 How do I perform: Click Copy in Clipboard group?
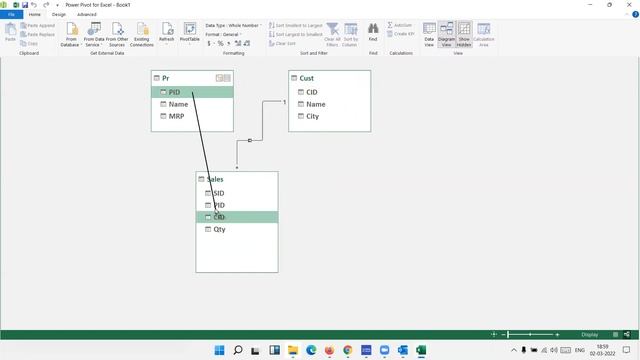[x=29, y=43]
